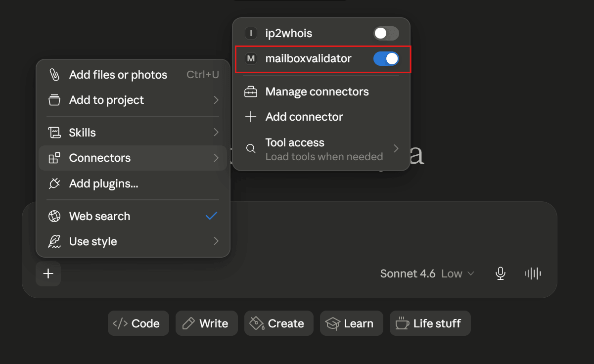This screenshot has height=364, width=594.
Task: Choose the Connectors menu entry
Action: 133,158
